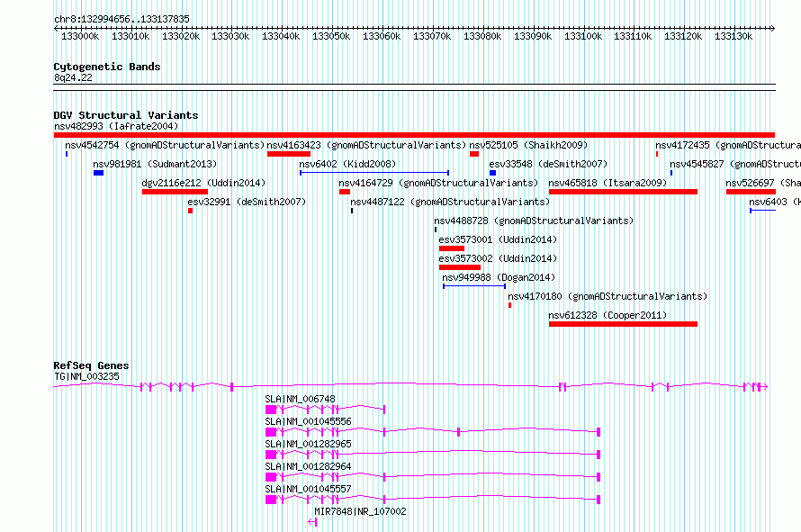Click nsv4170180 gnomAD variant label

click(x=607, y=296)
